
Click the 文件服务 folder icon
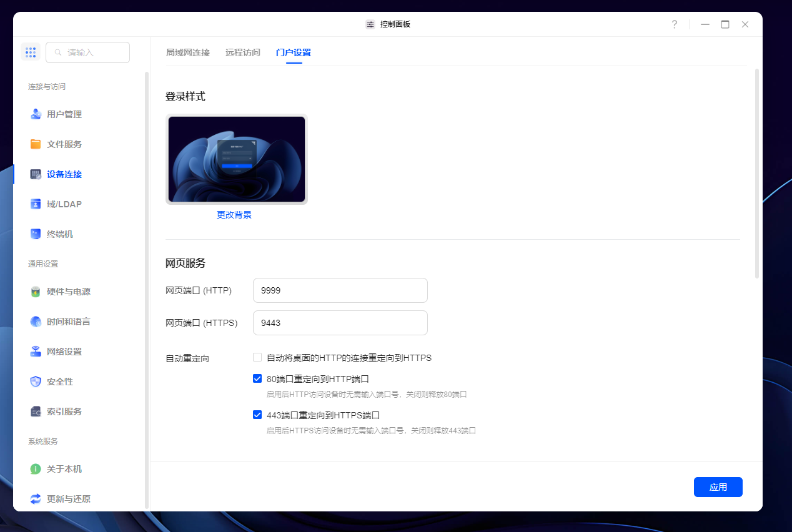36,144
